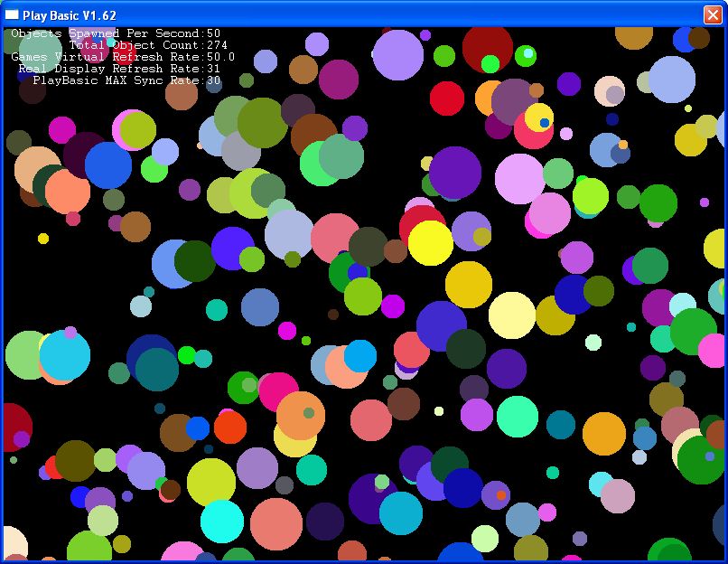This screenshot has width=728, height=564.
Task: Click the window icon in title bar
Action: point(12,14)
